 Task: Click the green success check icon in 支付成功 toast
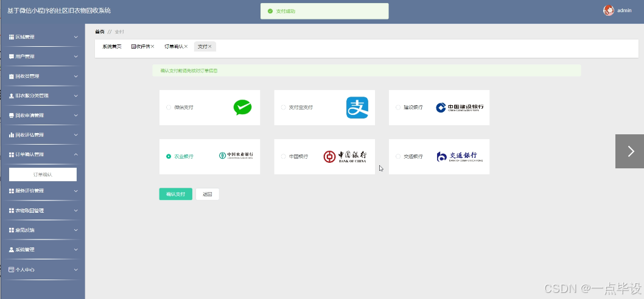pos(270,11)
